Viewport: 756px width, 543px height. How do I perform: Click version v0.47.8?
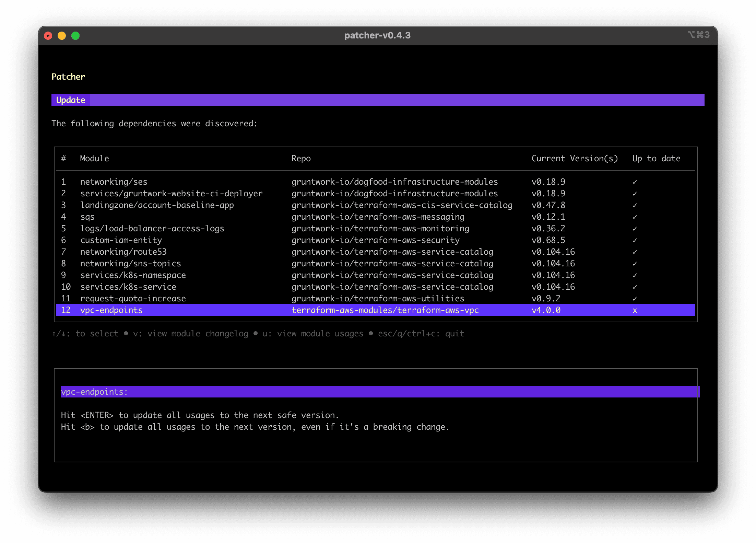pos(548,205)
